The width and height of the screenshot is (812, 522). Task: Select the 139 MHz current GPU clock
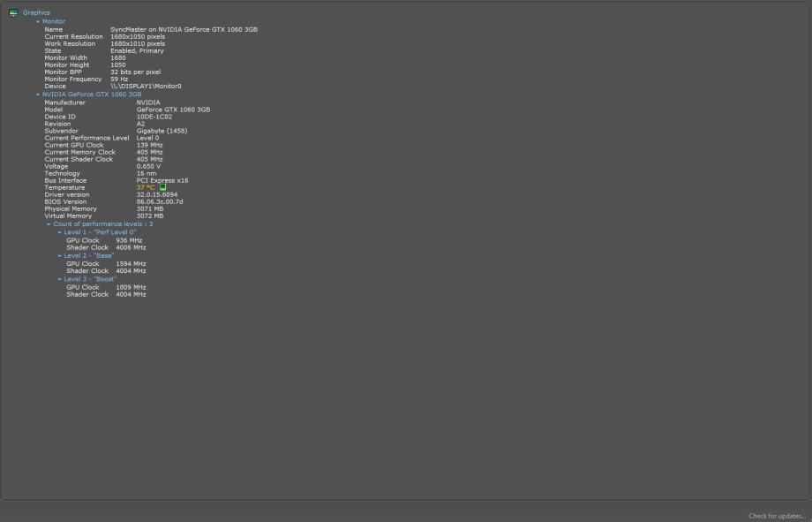pyautogui.click(x=150, y=146)
